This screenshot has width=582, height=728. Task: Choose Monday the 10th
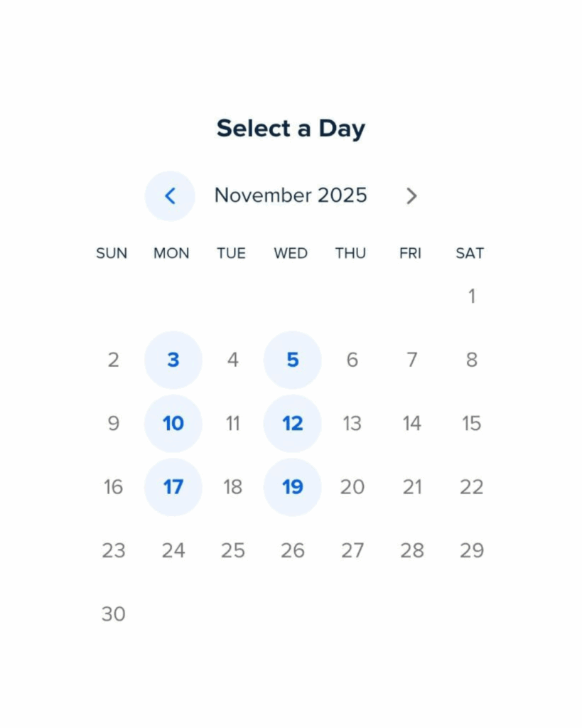click(173, 424)
